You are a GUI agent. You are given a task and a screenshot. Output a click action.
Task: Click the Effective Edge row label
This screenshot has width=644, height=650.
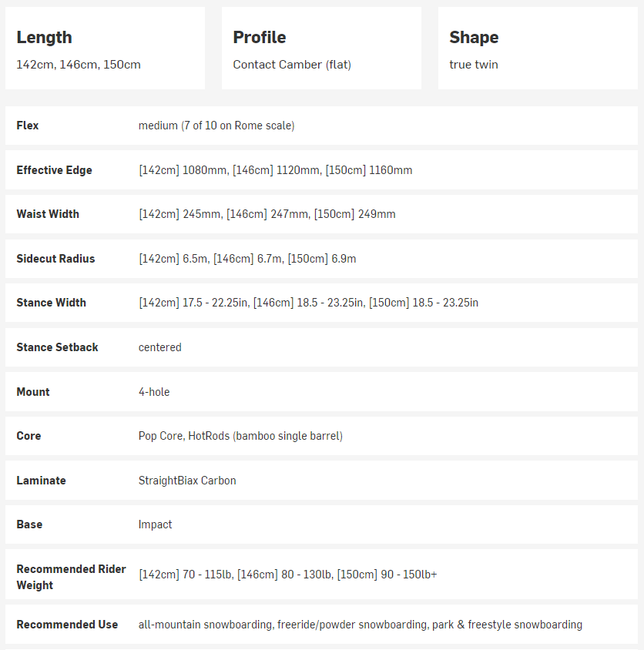54,170
